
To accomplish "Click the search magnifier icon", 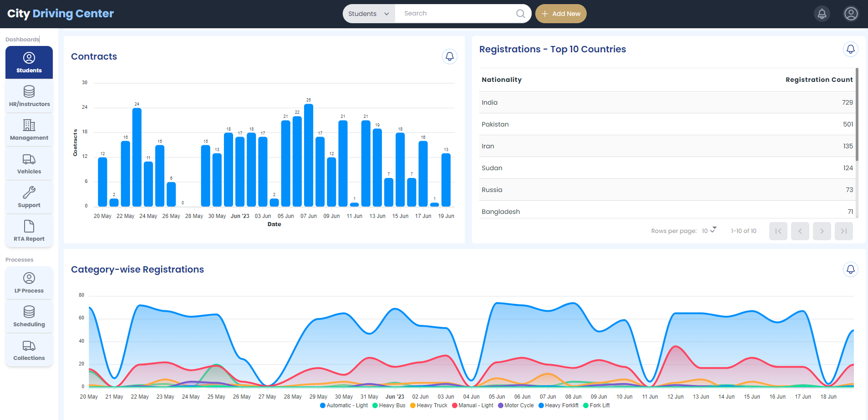I will click(520, 14).
